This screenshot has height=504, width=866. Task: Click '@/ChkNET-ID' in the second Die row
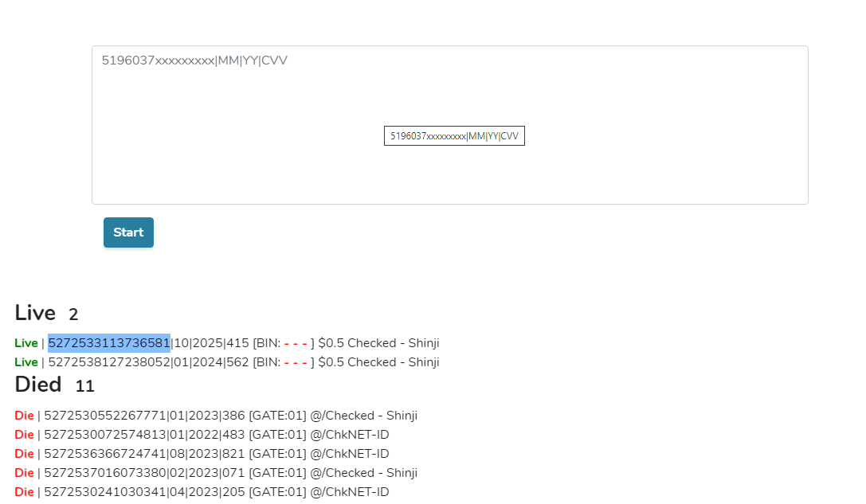pos(350,435)
